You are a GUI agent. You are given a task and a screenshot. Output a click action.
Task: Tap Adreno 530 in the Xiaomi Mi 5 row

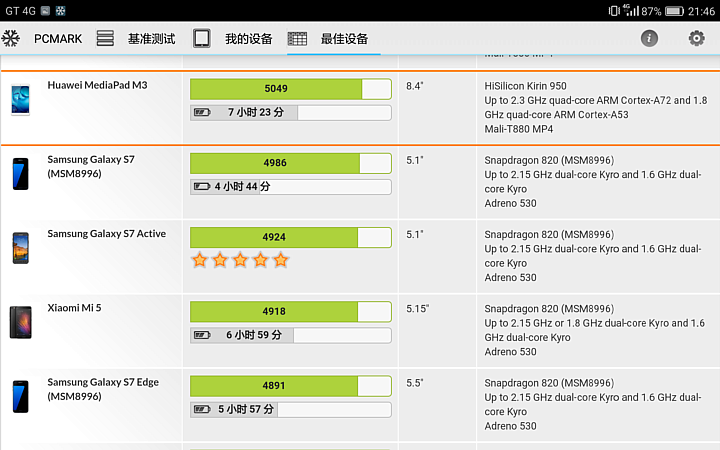(x=510, y=352)
